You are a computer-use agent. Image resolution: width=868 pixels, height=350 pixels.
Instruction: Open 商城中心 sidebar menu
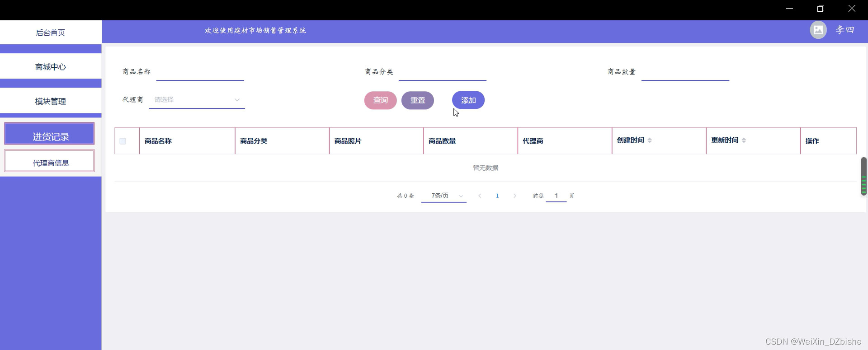click(x=51, y=67)
